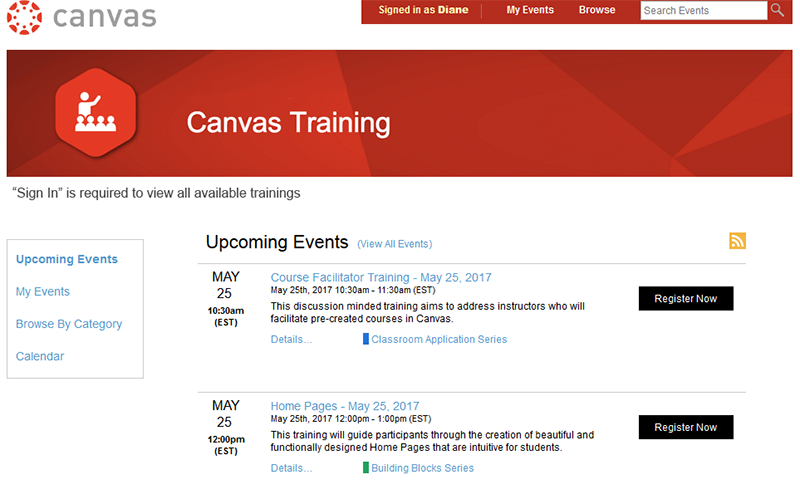Click 'May 25th, 2017 10:30am - 11:30am (EST)'
The height and width of the screenshot is (499, 800).
pos(353,290)
